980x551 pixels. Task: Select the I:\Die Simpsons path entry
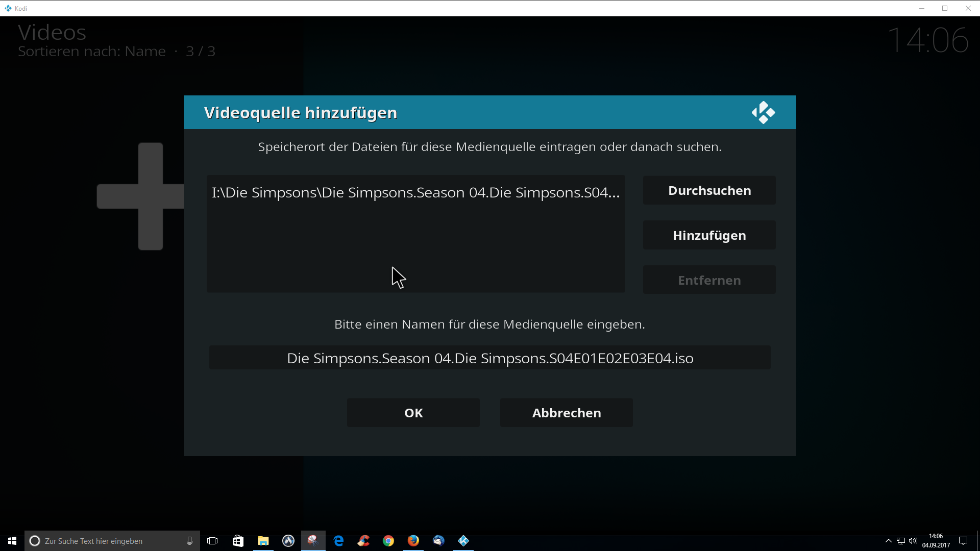pyautogui.click(x=415, y=192)
